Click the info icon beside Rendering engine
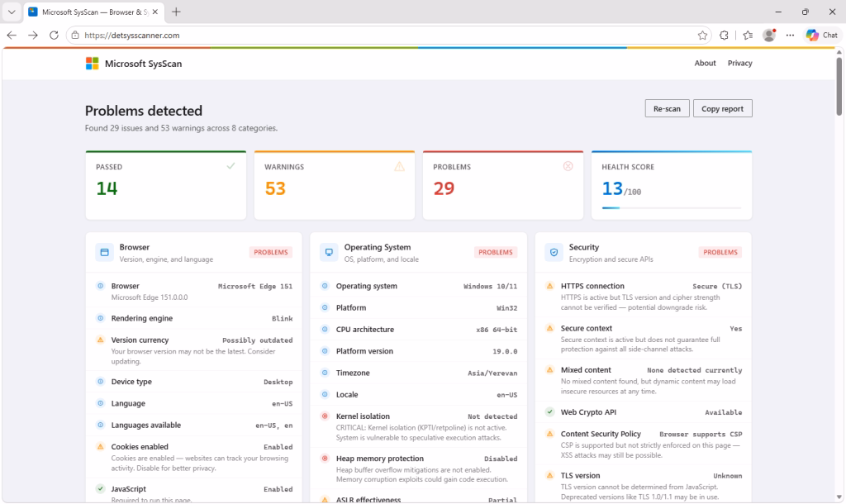 100,318
